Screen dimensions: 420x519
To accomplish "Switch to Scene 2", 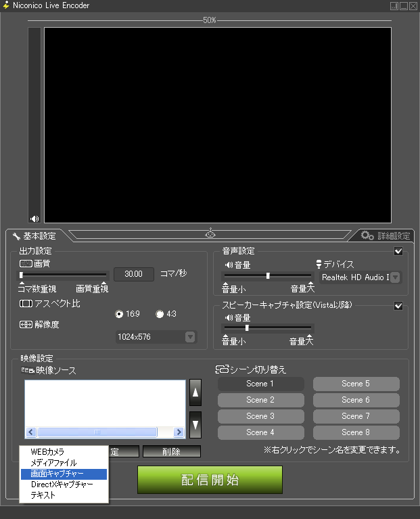I will [x=260, y=400].
